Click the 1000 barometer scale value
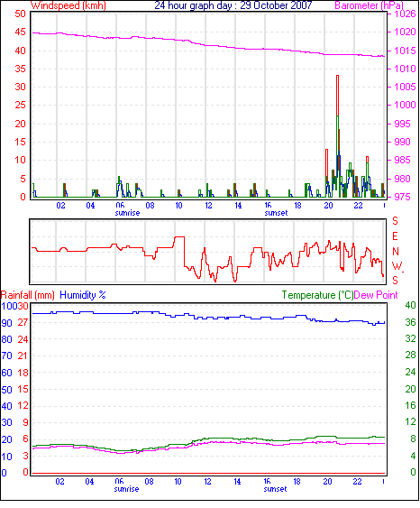The width and height of the screenshot is (420, 508). tap(405, 105)
